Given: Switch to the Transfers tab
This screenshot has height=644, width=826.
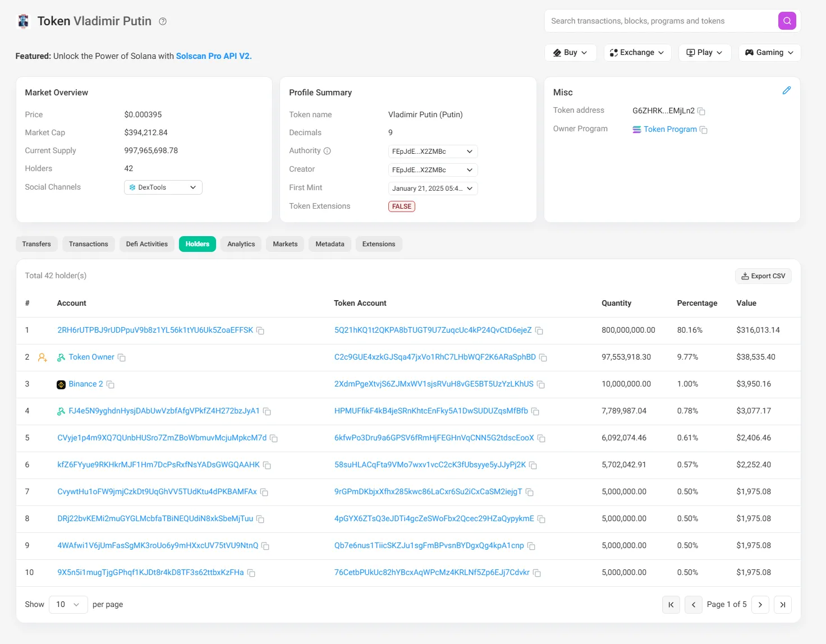Looking at the screenshot, I should click(x=36, y=244).
